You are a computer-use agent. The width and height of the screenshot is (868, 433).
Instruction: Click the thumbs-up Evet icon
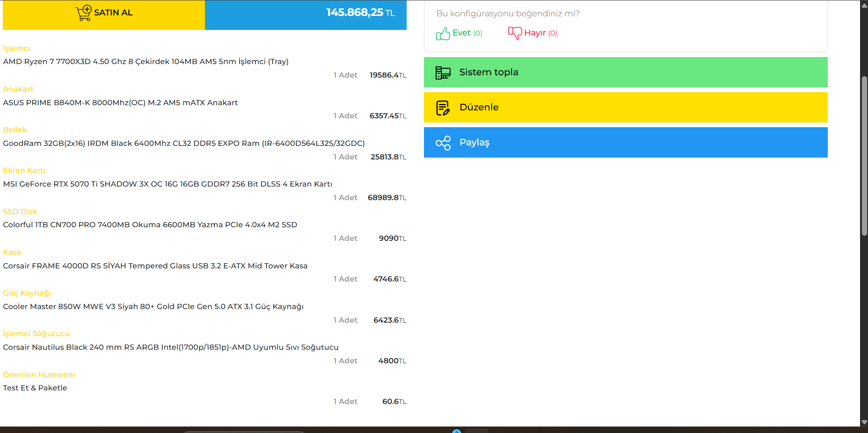443,33
